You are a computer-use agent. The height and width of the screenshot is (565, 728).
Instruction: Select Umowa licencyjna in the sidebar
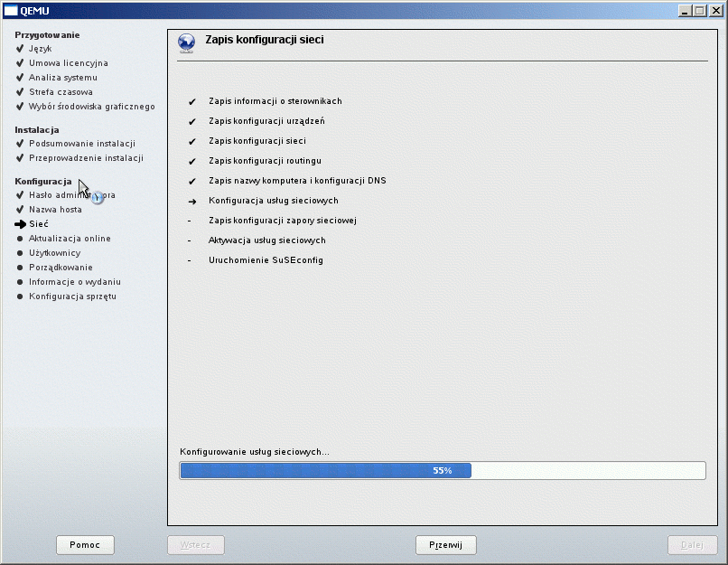[68, 63]
